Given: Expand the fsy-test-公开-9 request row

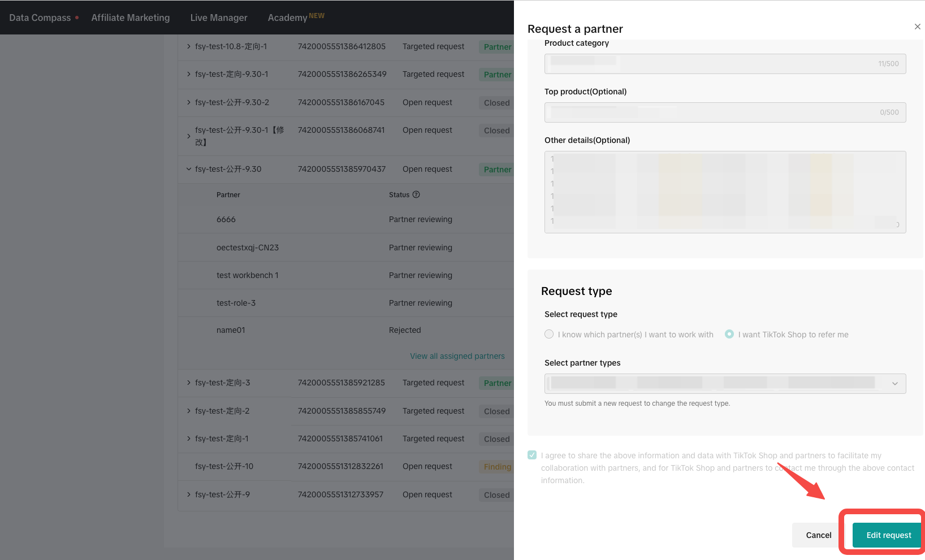Looking at the screenshot, I should (x=189, y=494).
